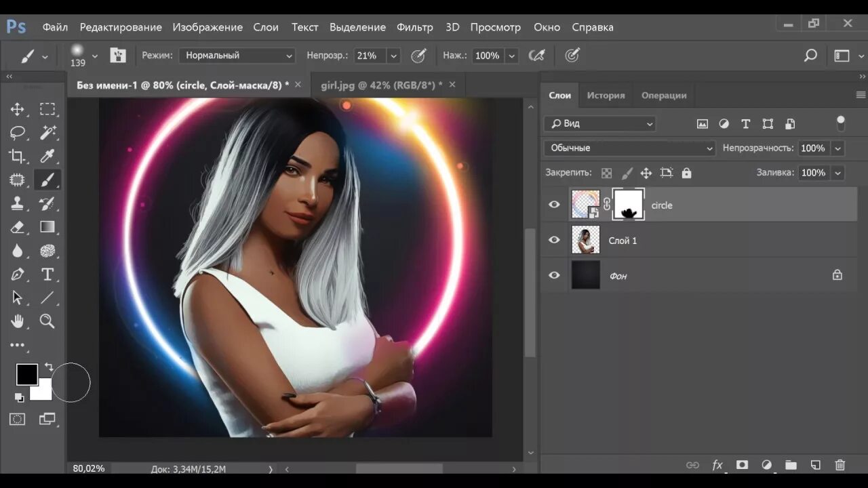
Task: Open the opacity slider dropdown arrow
Action: point(393,56)
